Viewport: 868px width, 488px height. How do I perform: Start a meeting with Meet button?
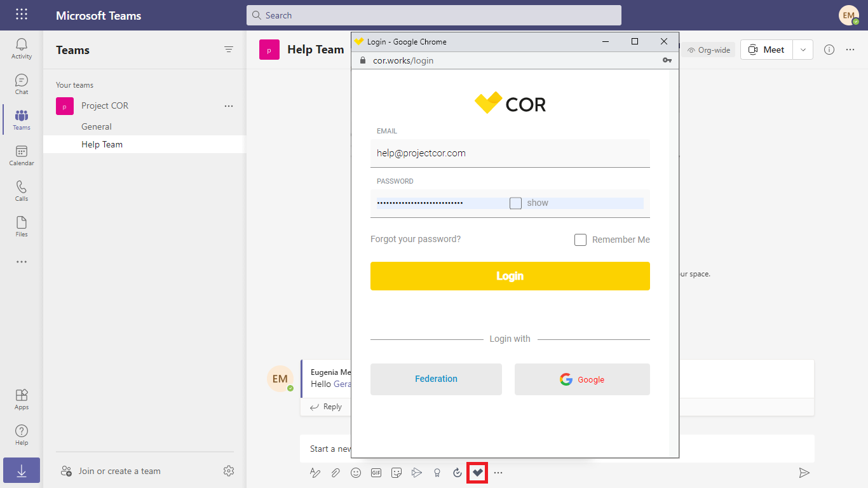(767, 50)
